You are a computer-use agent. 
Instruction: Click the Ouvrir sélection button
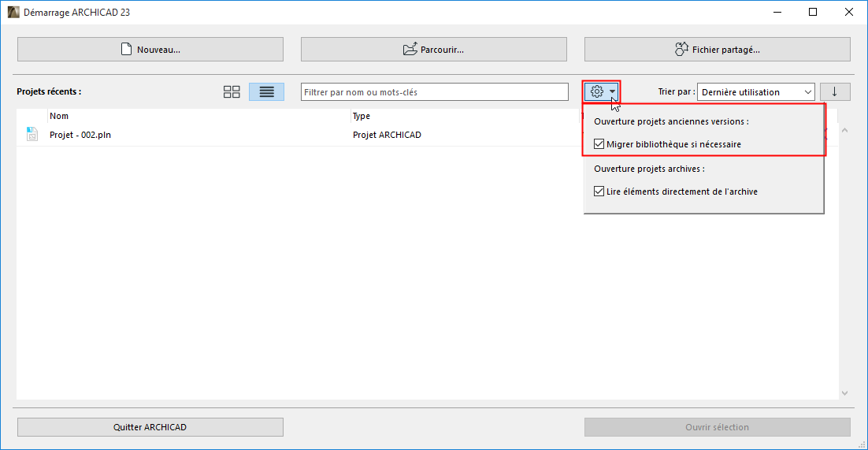point(717,427)
